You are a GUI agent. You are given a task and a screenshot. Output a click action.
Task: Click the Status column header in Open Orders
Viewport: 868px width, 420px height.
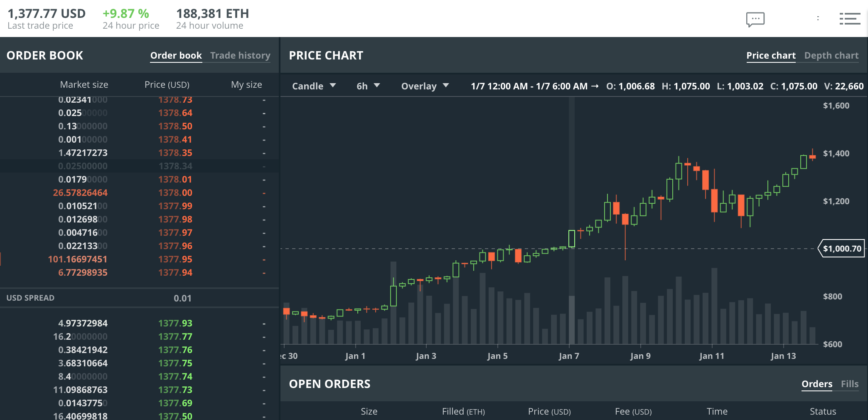tap(823, 411)
